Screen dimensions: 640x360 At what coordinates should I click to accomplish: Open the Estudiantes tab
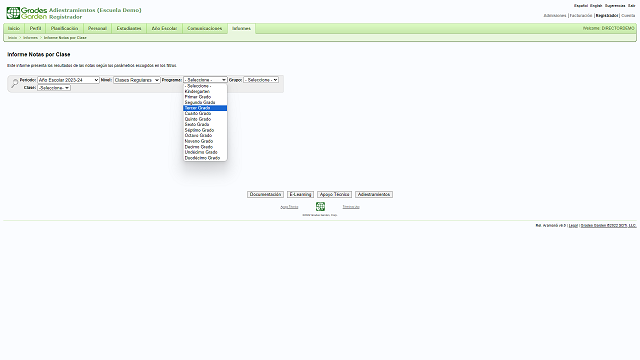[129, 29]
